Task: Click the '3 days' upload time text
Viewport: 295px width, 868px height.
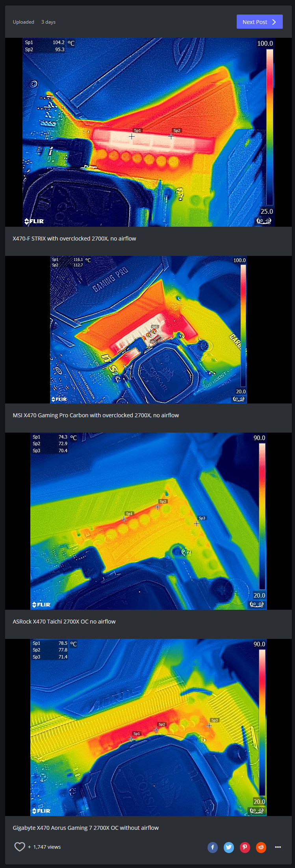Action: click(48, 22)
